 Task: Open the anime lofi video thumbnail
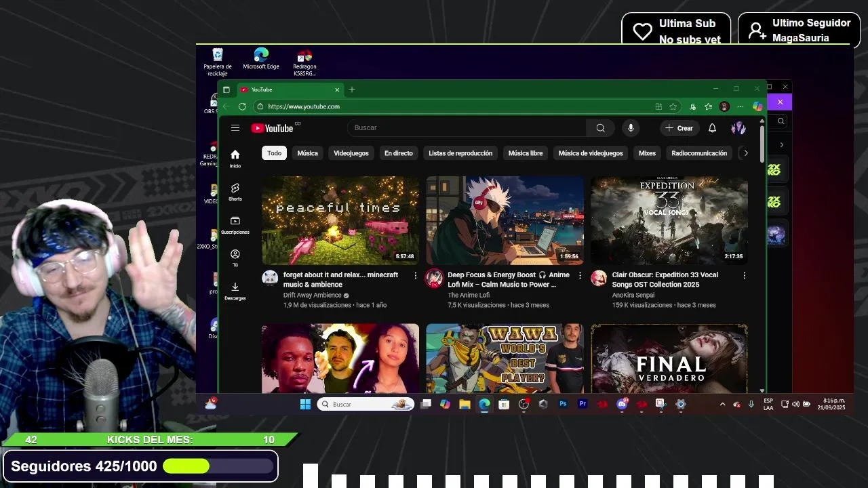(505, 220)
